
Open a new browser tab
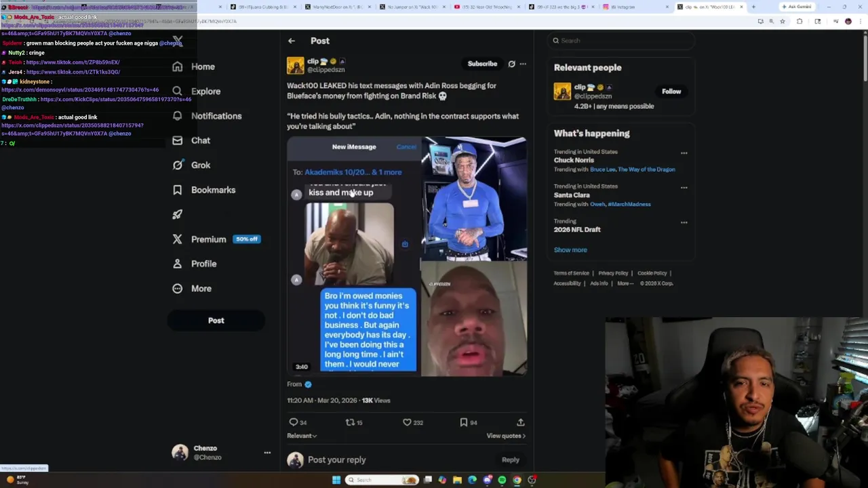point(753,7)
